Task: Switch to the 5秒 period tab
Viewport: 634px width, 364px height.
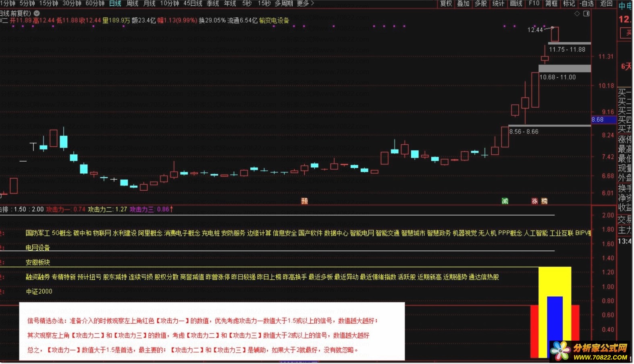Action: (247, 3)
